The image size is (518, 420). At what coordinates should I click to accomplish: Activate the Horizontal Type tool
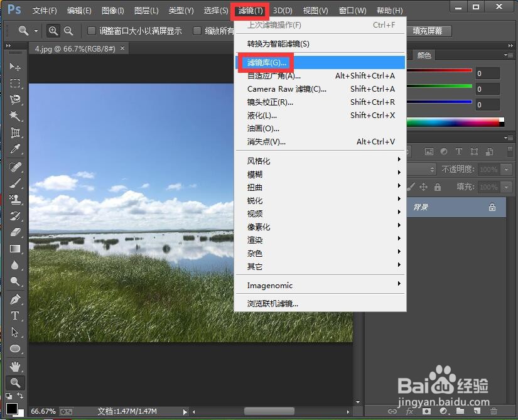click(16, 316)
